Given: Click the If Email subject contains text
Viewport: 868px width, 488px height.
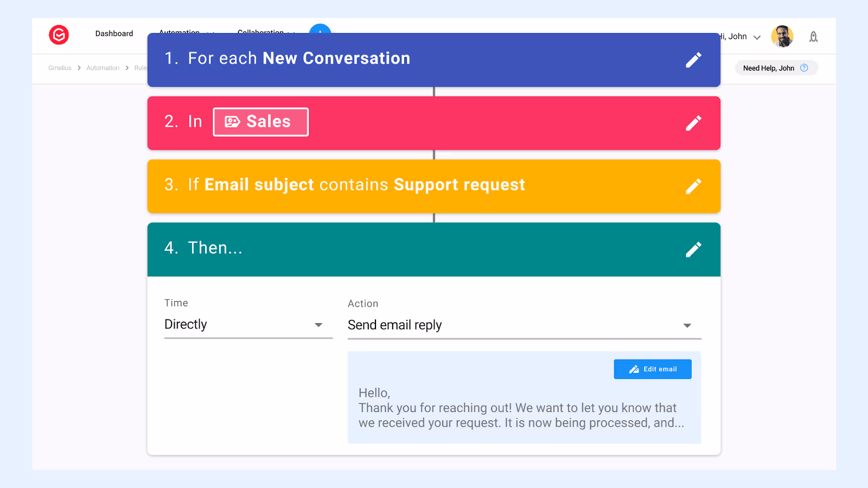Looking at the screenshot, I should click(x=356, y=185).
